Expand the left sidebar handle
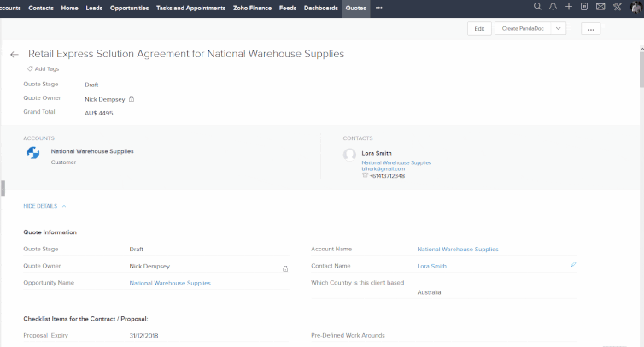 click(x=3, y=188)
